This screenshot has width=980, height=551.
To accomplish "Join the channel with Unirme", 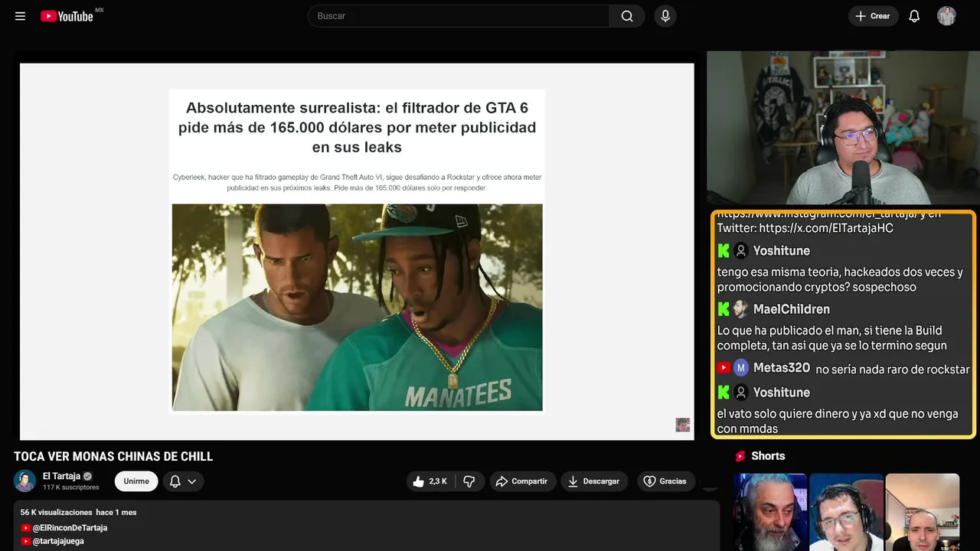I will click(x=136, y=481).
